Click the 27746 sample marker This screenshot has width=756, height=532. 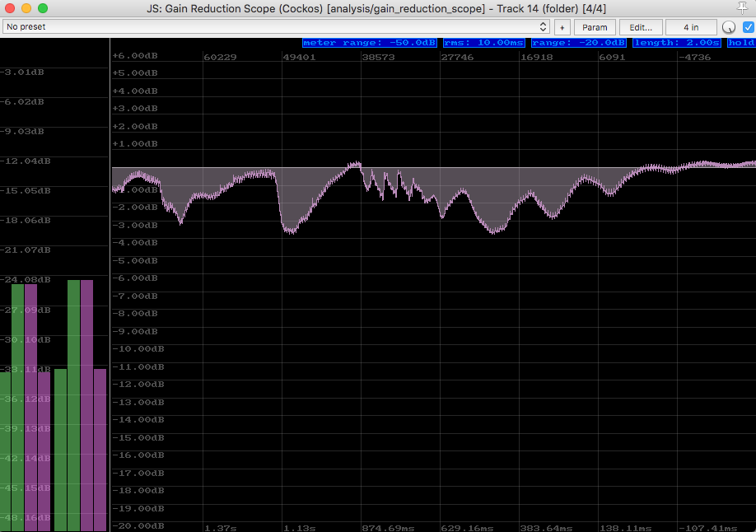coord(457,57)
